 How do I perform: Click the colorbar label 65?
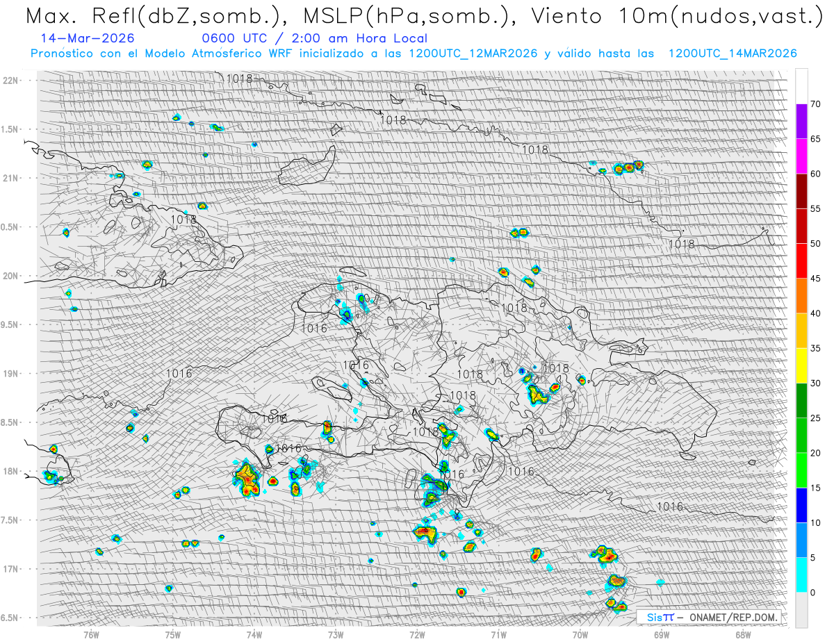(815, 139)
